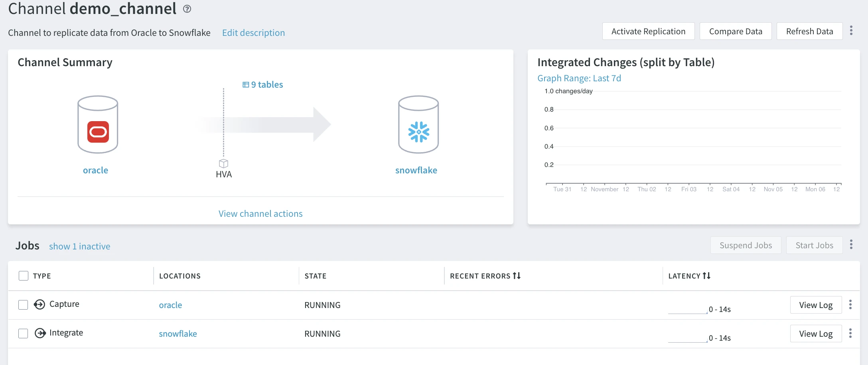Image resolution: width=868 pixels, height=365 pixels.
Task: Click the Snowflake database target icon
Action: coord(418,125)
